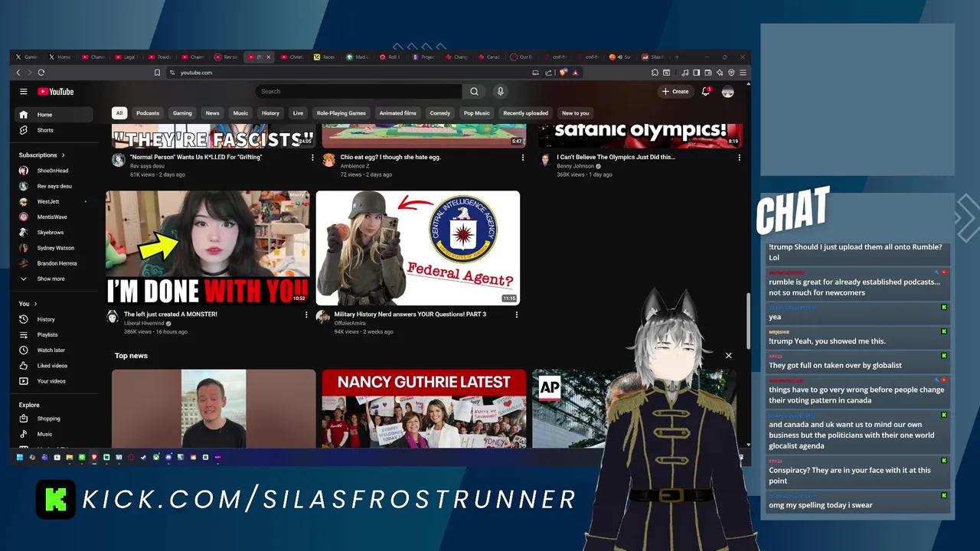Open a new browser tab with plus button
The image size is (980, 551).
(x=677, y=57)
